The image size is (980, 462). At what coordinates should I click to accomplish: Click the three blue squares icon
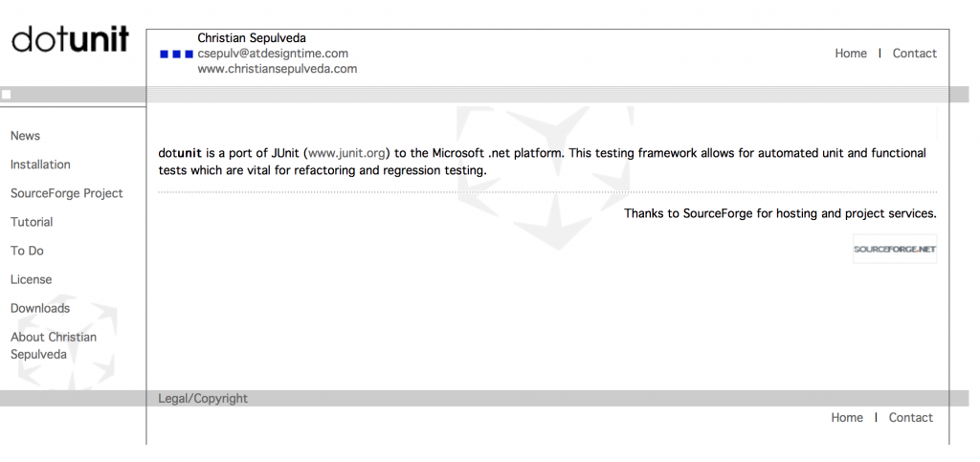tap(177, 55)
